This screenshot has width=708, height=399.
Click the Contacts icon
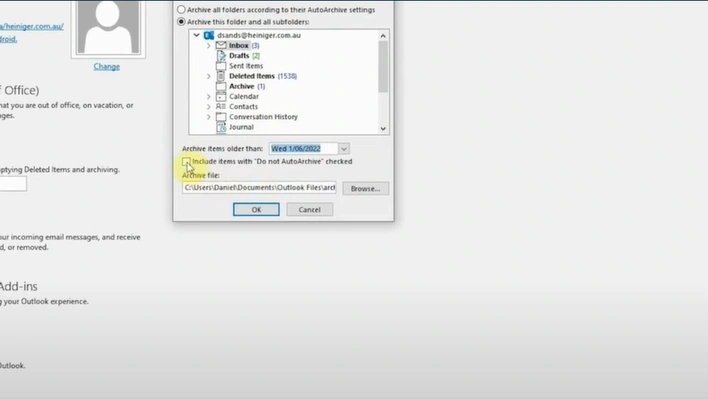point(221,107)
